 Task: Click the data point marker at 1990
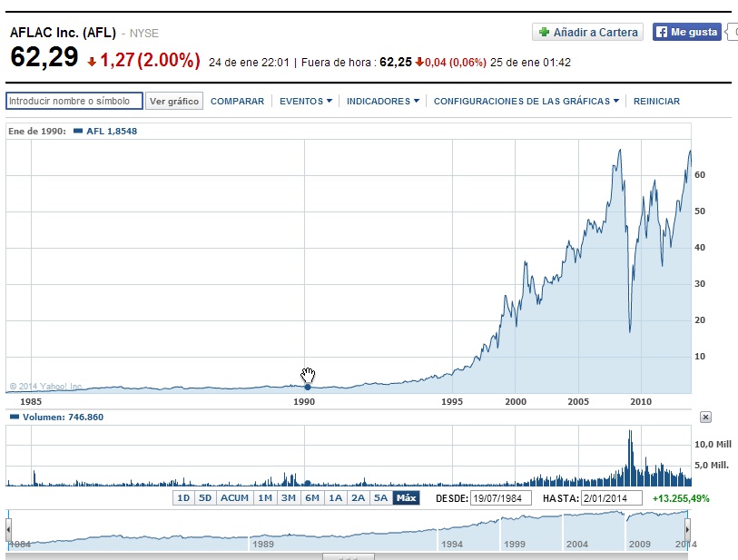click(x=308, y=387)
